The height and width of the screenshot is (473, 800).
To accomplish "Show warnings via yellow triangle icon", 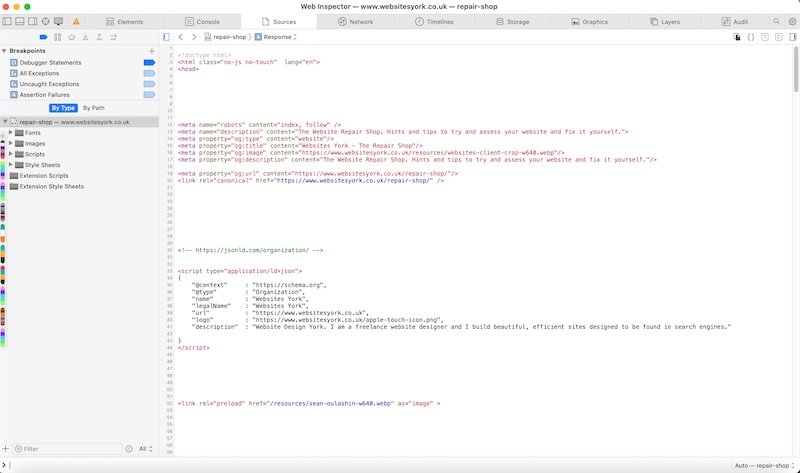I will pos(76,21).
